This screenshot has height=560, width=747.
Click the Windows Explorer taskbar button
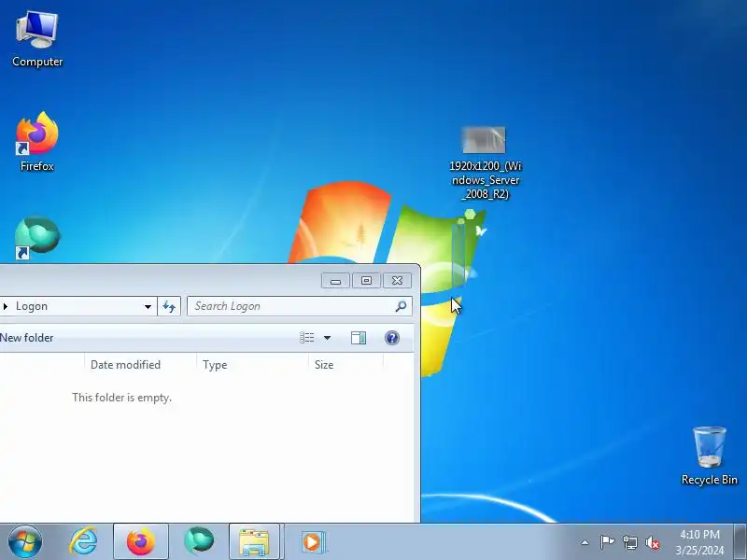tap(254, 542)
